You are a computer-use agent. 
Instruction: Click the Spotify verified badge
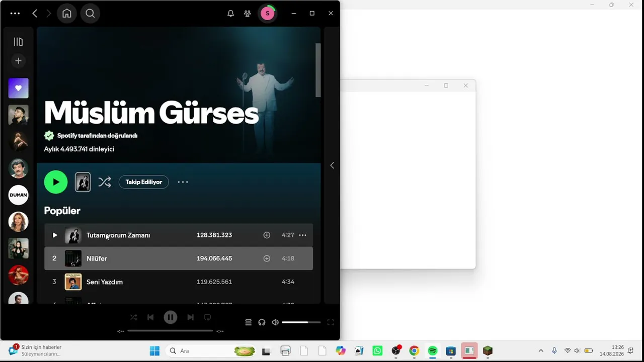tap(49, 136)
